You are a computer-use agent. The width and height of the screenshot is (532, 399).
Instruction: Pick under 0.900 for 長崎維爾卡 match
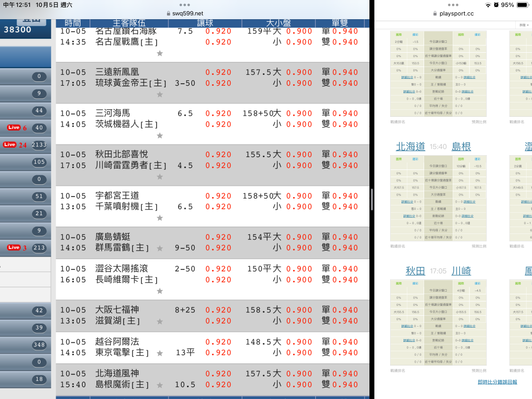click(x=299, y=280)
